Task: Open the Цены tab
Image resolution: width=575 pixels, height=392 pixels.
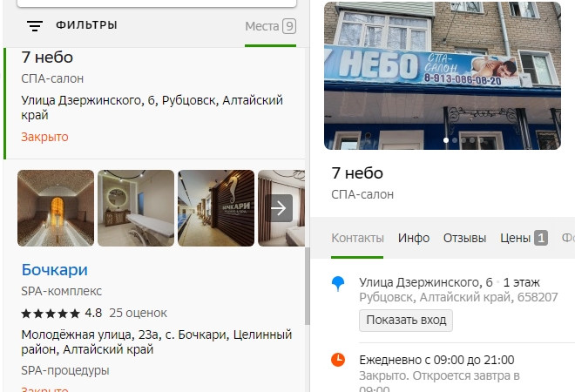Action: 515,239
